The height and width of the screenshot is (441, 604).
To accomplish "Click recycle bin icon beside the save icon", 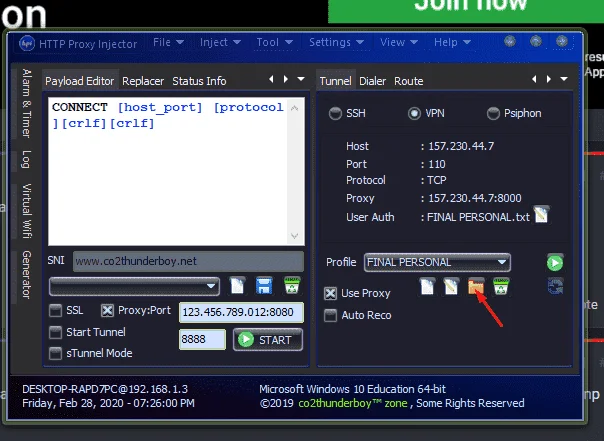I will (x=292, y=285).
